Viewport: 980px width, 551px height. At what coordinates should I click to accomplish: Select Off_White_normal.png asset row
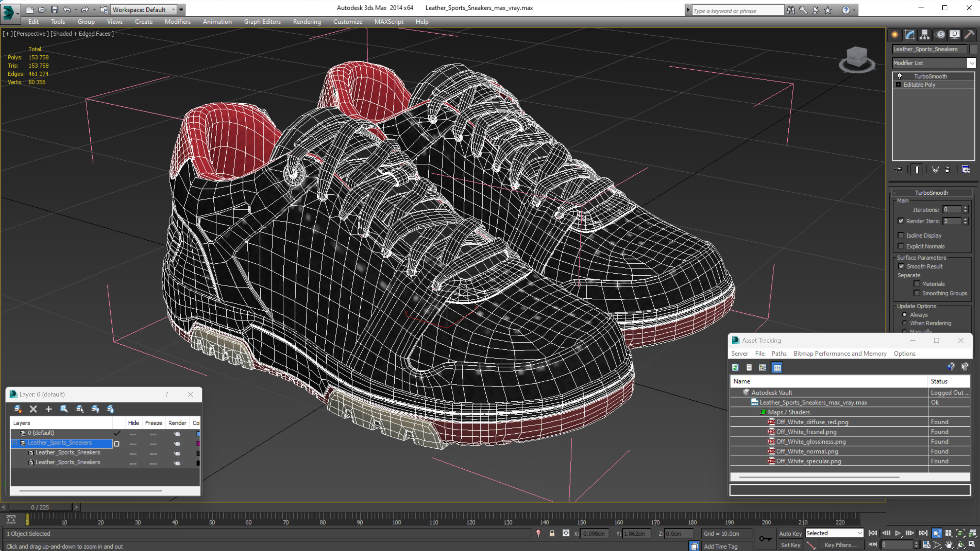850,451
